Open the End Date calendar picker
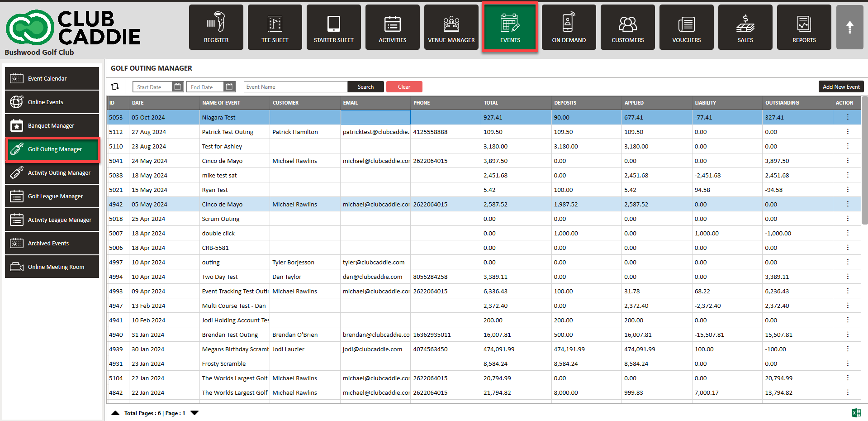The height and width of the screenshot is (421, 868). 229,86
